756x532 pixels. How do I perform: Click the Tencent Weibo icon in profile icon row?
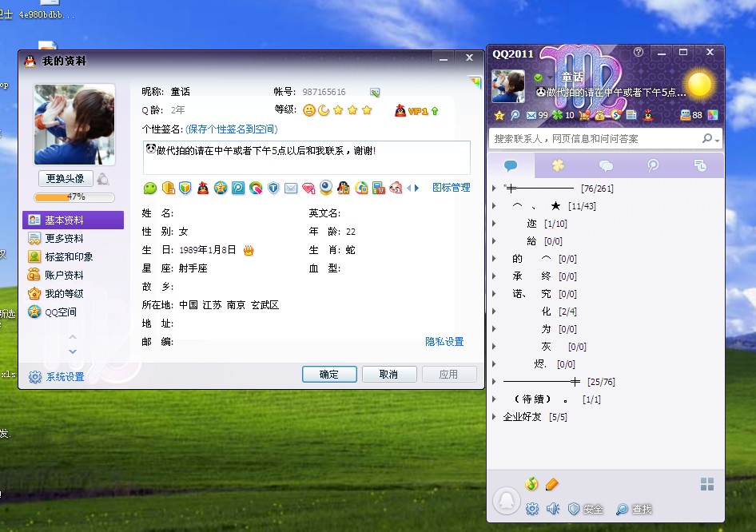point(238,188)
